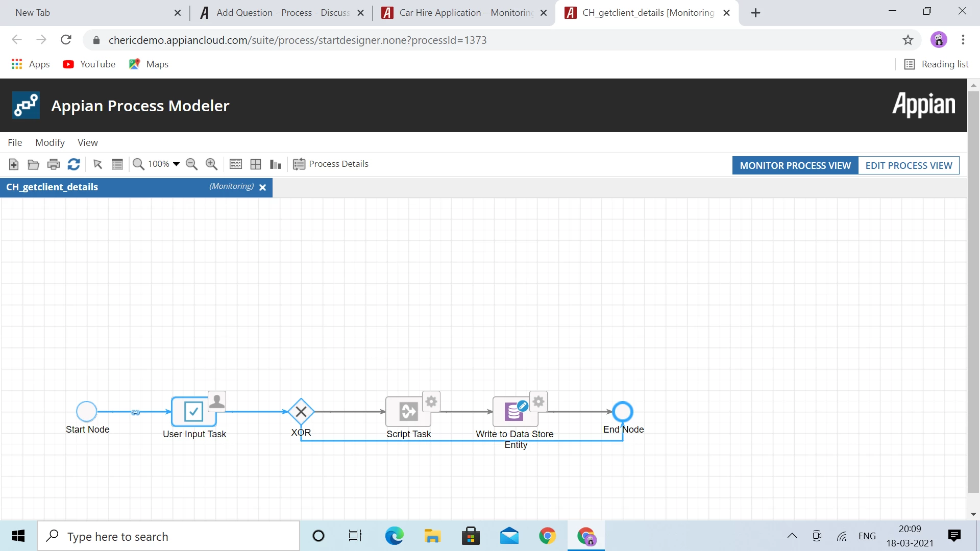The image size is (980, 551).
Task: Toggle the grid layout icon
Action: point(256,164)
